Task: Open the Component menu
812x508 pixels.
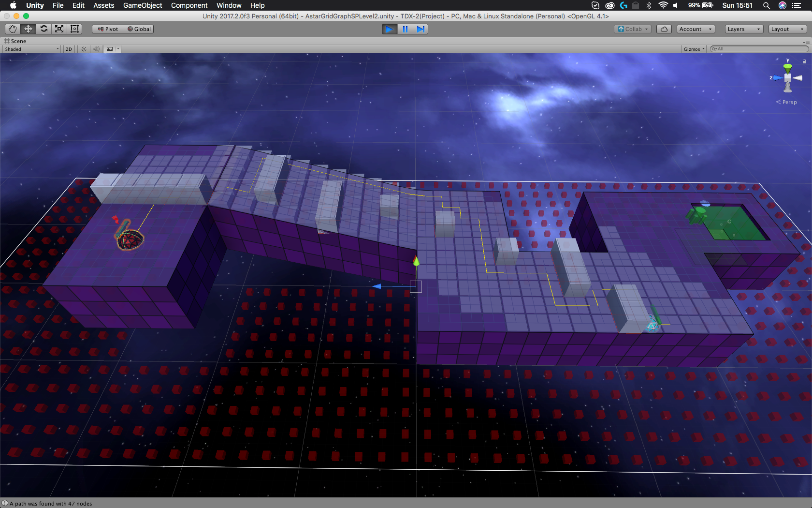Action: (x=189, y=5)
